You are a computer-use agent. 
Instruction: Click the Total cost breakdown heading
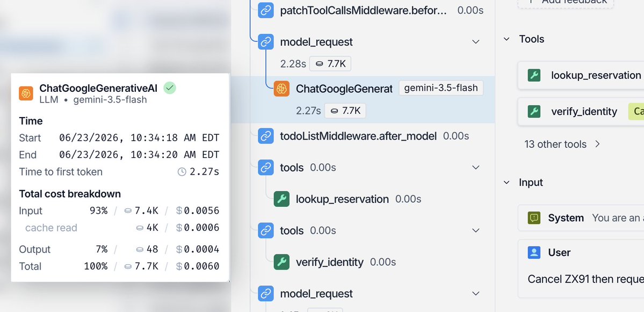[x=70, y=194]
